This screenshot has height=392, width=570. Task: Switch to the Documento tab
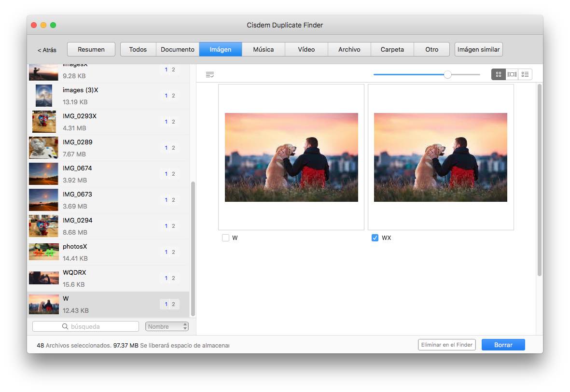tap(178, 49)
